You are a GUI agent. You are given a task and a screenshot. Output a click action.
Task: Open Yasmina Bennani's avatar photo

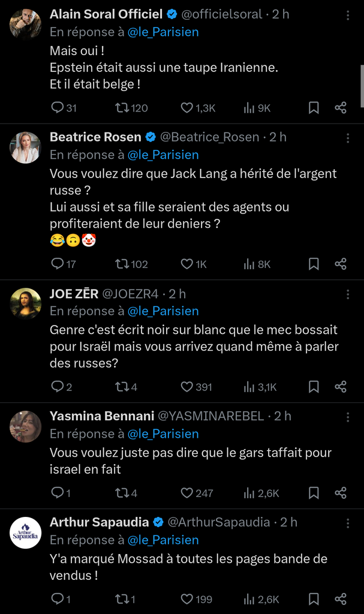26,426
